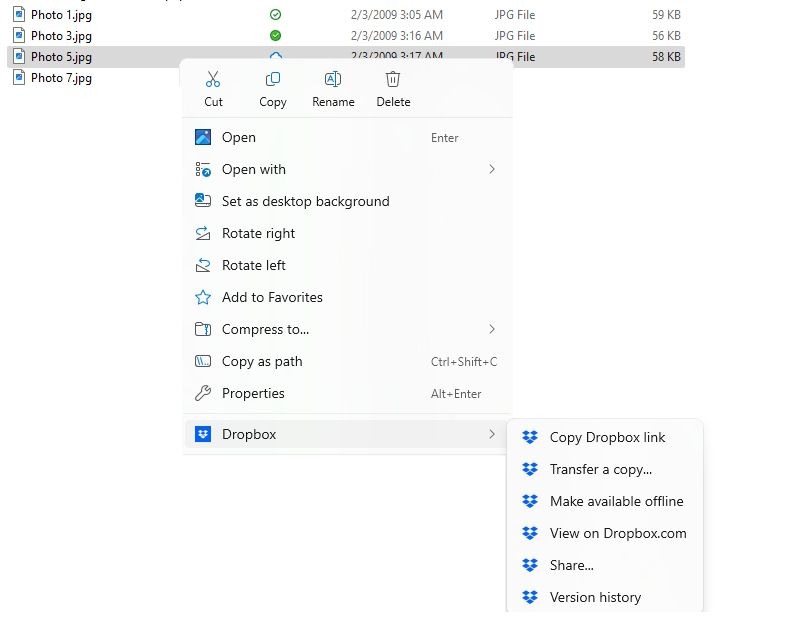Click Dropbox icon beside View on Dropbox.com
The image size is (800, 624).
[x=530, y=533]
